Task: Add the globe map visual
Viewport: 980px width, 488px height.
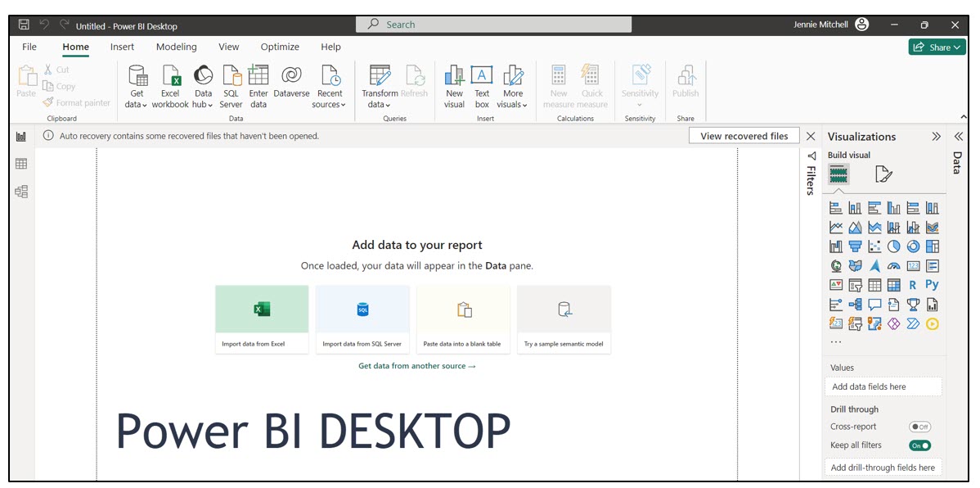Action: (836, 266)
